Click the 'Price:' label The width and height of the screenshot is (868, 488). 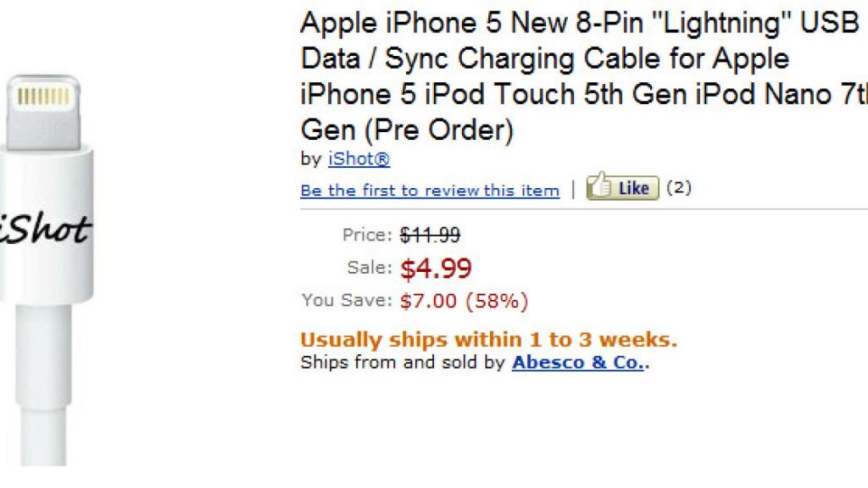(x=367, y=235)
